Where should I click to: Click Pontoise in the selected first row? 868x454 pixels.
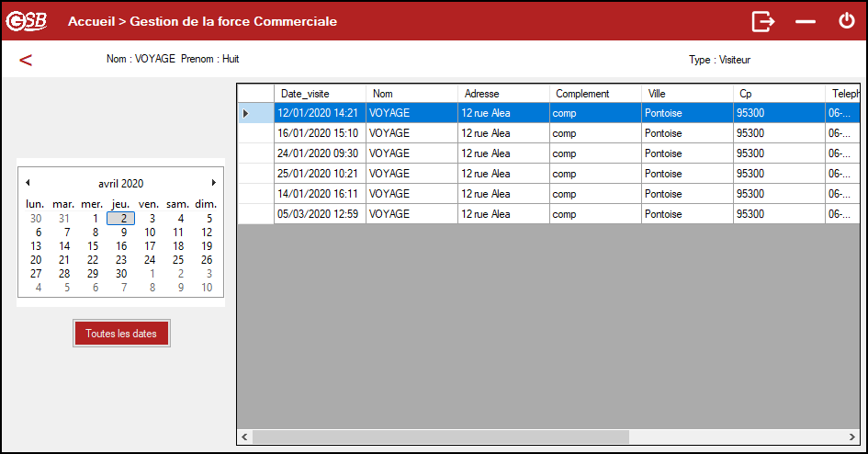coord(688,113)
